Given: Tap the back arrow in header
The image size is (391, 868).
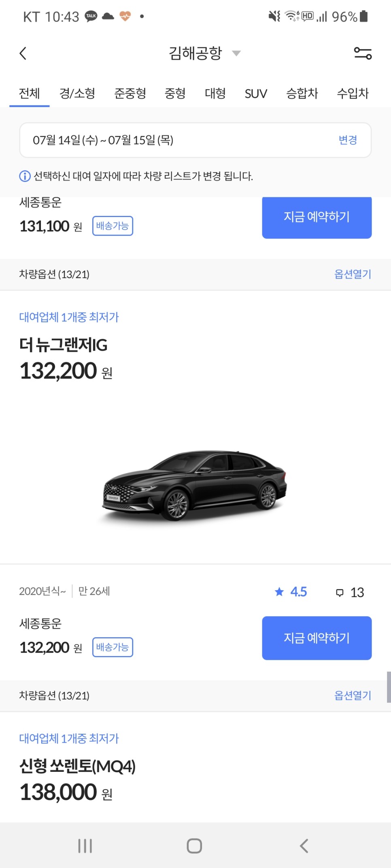Looking at the screenshot, I should [23, 53].
